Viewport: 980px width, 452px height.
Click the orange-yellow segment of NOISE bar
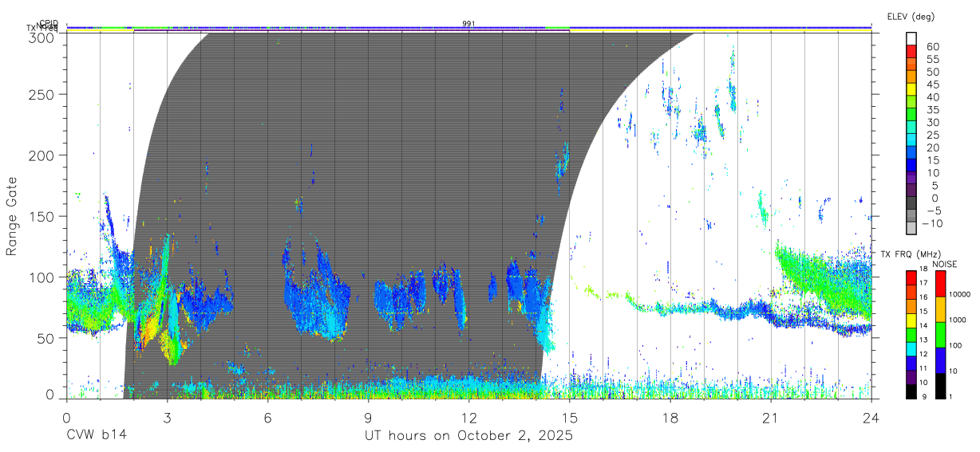coord(939,308)
